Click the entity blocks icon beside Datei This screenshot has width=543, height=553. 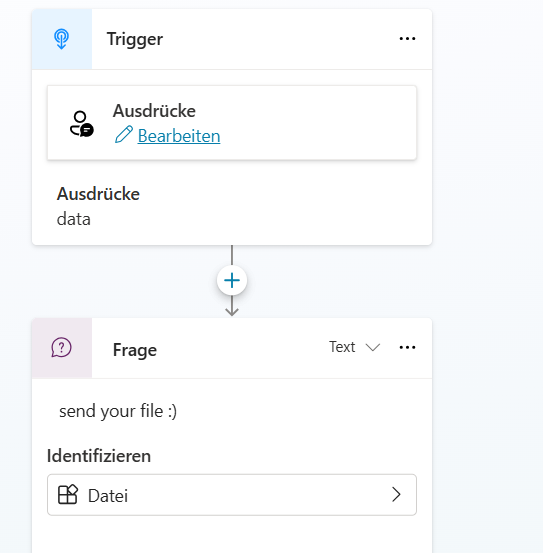point(68,494)
